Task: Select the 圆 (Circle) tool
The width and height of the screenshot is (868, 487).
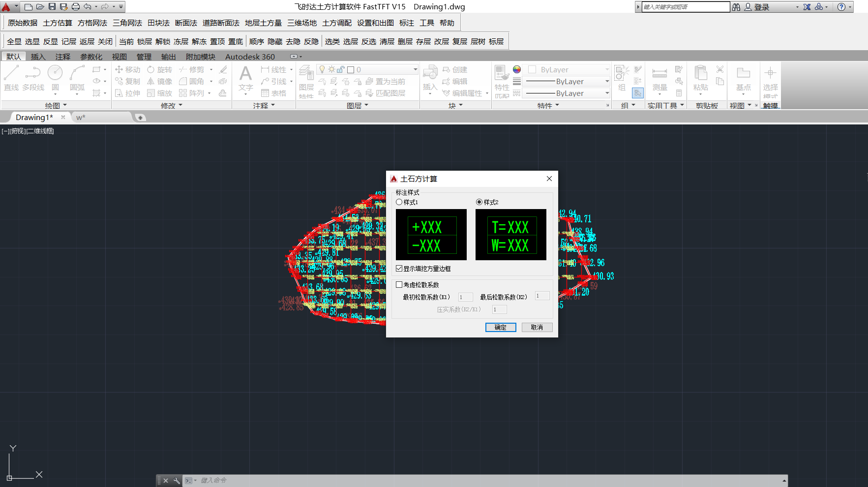Action: coord(55,79)
